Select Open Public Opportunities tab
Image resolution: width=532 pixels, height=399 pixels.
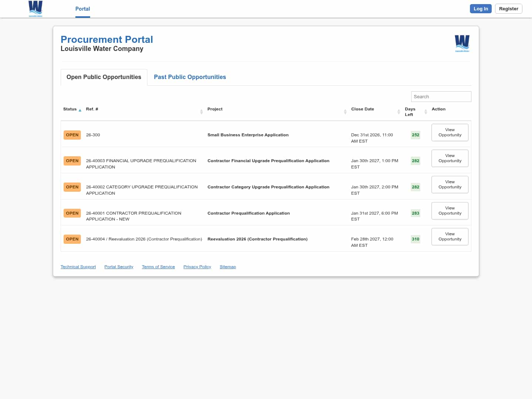click(104, 77)
